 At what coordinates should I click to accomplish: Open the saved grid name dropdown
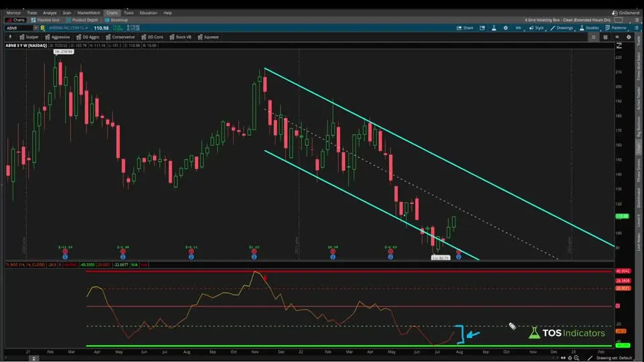click(568, 19)
